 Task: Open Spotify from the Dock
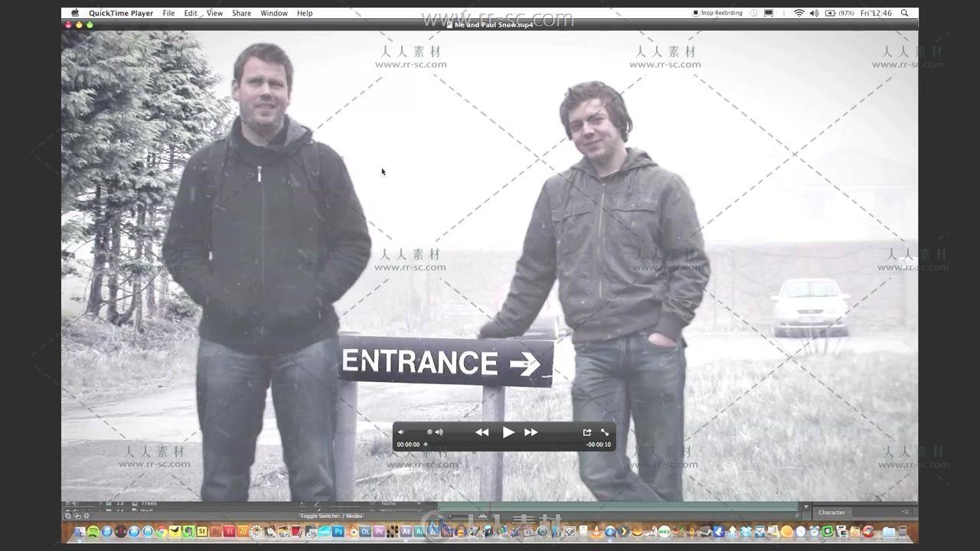(93, 531)
